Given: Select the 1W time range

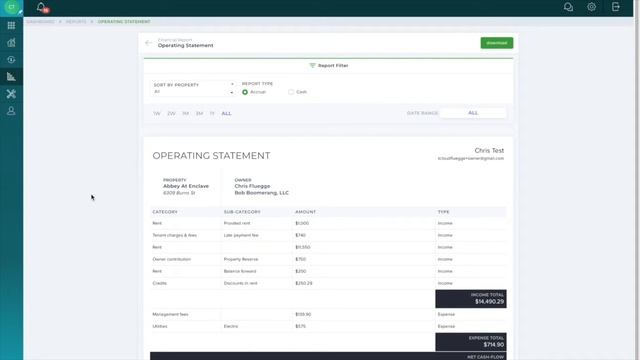Looking at the screenshot, I should click(x=157, y=113).
